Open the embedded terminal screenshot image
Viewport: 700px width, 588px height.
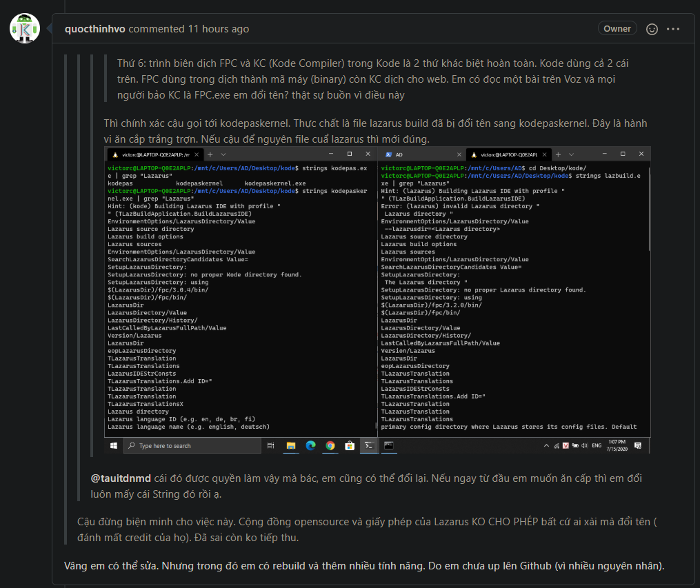[x=377, y=300]
